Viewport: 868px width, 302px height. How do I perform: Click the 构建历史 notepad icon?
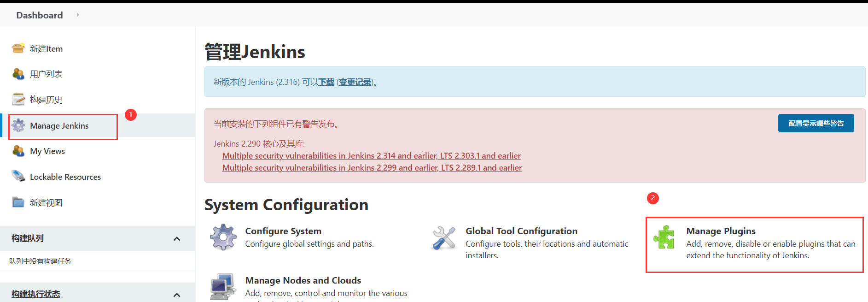tap(18, 99)
